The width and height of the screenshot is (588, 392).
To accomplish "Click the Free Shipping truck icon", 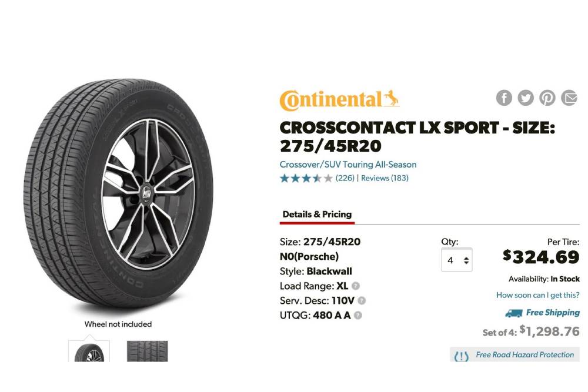I will tap(513, 313).
